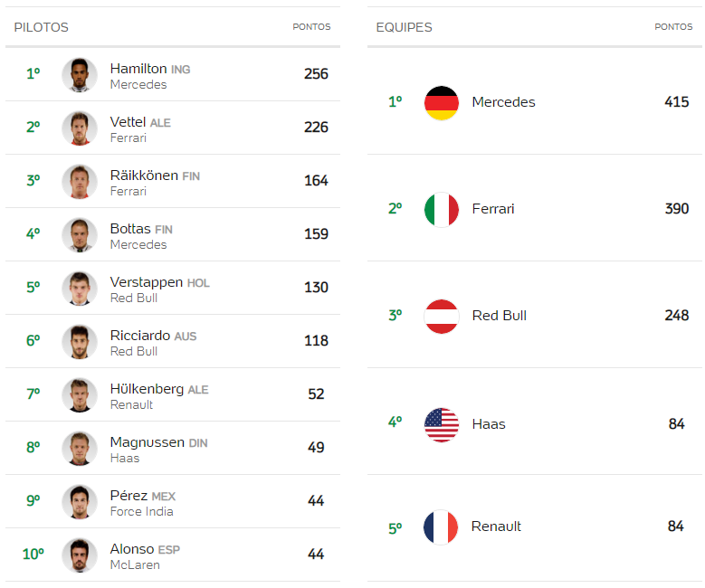Select the French flag icon for Renault

441,526
